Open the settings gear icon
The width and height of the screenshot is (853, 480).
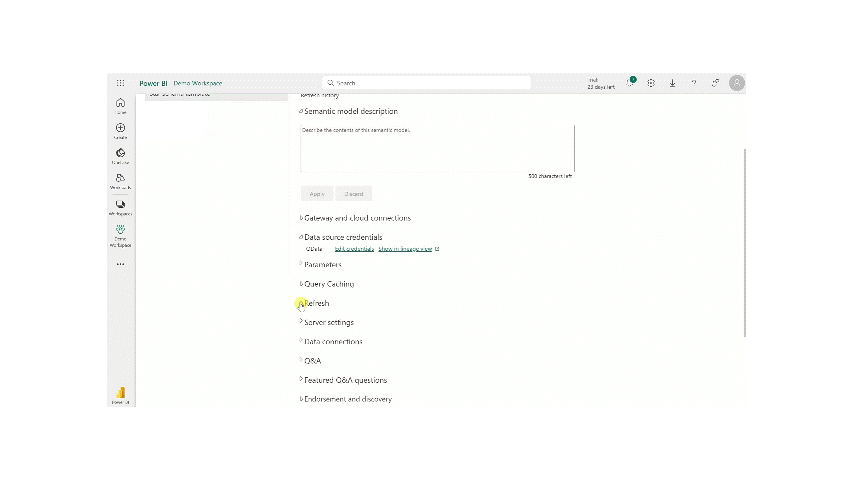coord(651,83)
